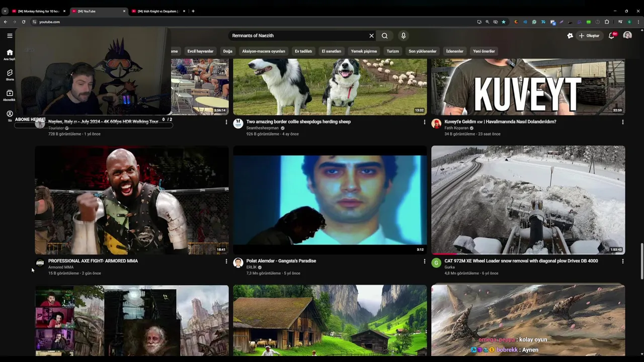Open the Polat Alemdar - Gangsta's Paradise title
The height and width of the screenshot is (362, 644).
tap(281, 261)
